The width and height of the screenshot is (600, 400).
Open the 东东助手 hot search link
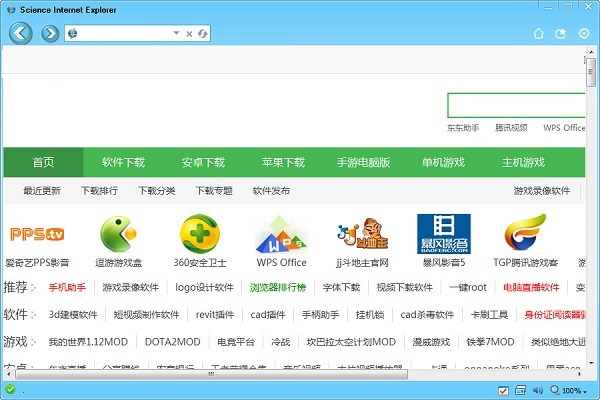point(463,127)
